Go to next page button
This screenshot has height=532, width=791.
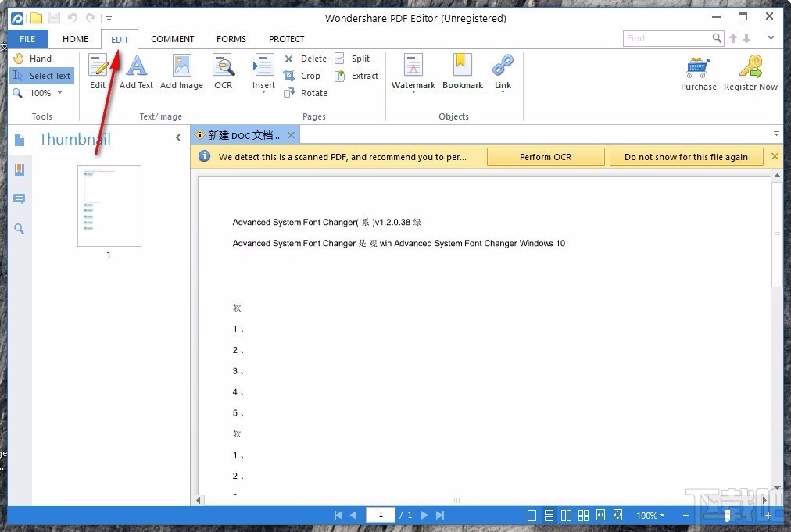pos(424,516)
